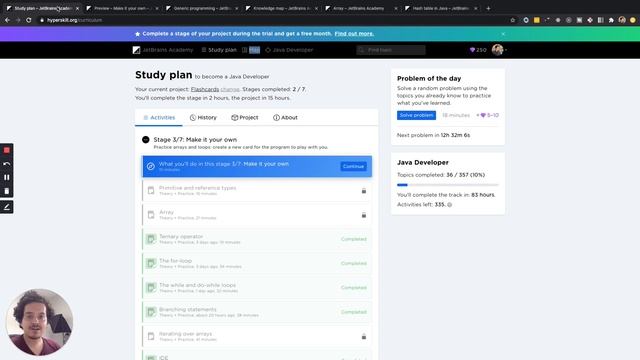Image resolution: width=640 pixels, height=360 pixels.
Task: Bookmark this page with the star icon
Action: (x=513, y=20)
